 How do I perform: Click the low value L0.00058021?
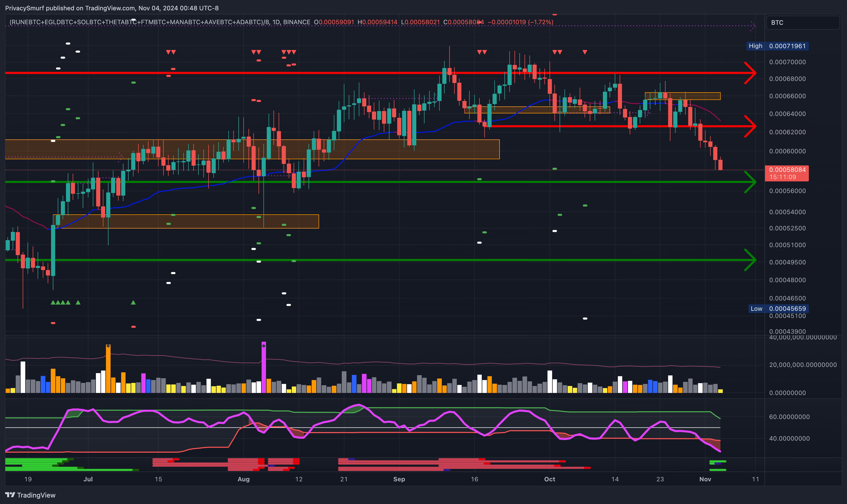point(420,22)
